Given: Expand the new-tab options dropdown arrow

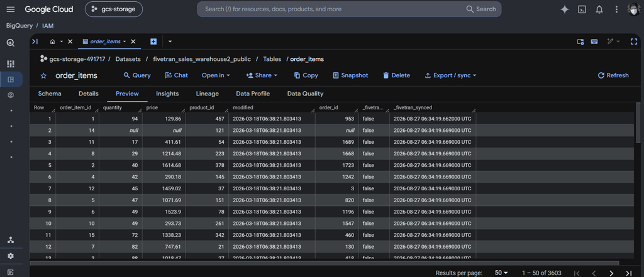Looking at the screenshot, I should coord(170,41).
